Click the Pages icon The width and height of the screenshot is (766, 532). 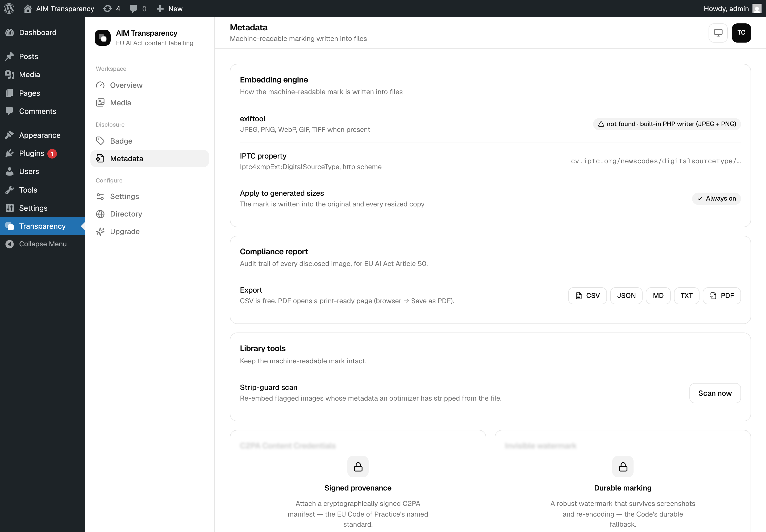coord(10,93)
